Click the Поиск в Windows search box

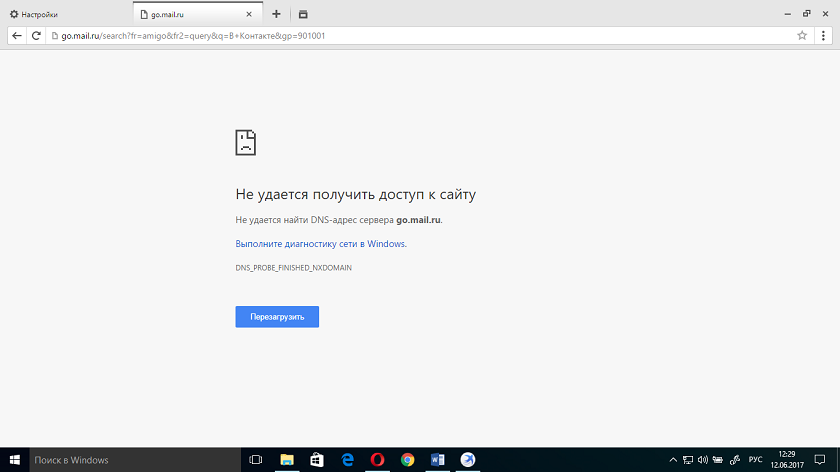pyautogui.click(x=135, y=460)
